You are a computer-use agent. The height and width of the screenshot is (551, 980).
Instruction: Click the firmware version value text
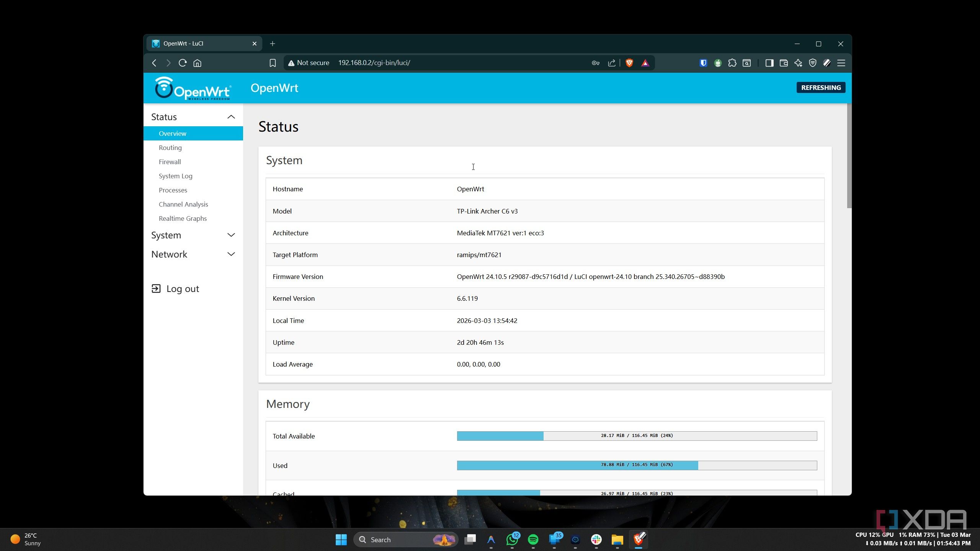point(590,276)
